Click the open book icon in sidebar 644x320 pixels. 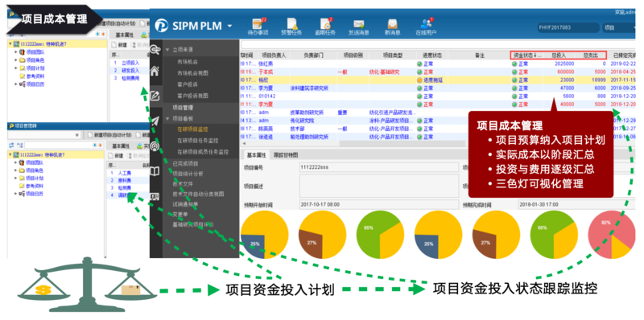tap(155, 171)
